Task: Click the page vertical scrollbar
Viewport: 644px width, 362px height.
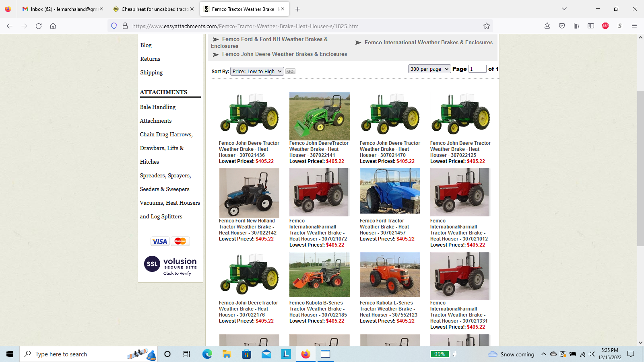Action: [x=640, y=169]
